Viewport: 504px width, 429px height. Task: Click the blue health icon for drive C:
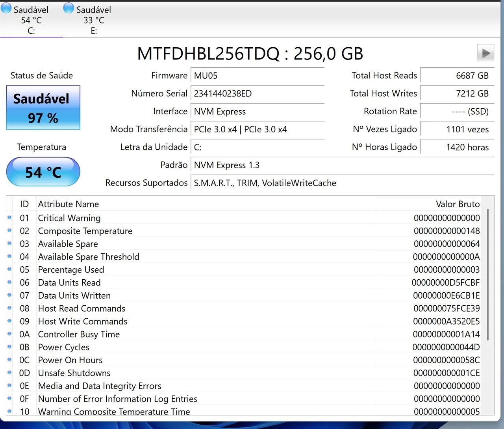(6, 8)
